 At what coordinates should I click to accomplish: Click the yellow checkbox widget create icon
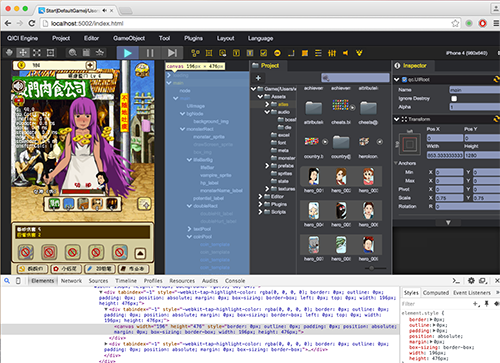(264, 53)
